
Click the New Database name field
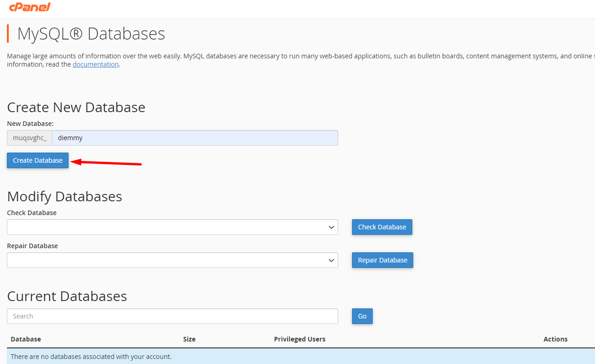coord(195,138)
